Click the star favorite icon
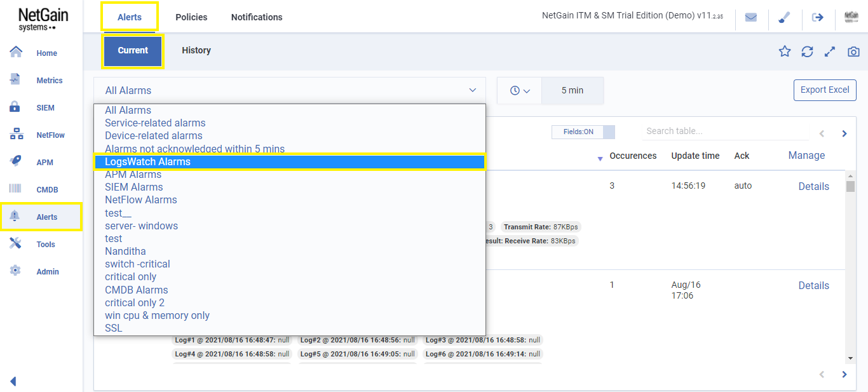This screenshot has width=868, height=392. (x=785, y=52)
